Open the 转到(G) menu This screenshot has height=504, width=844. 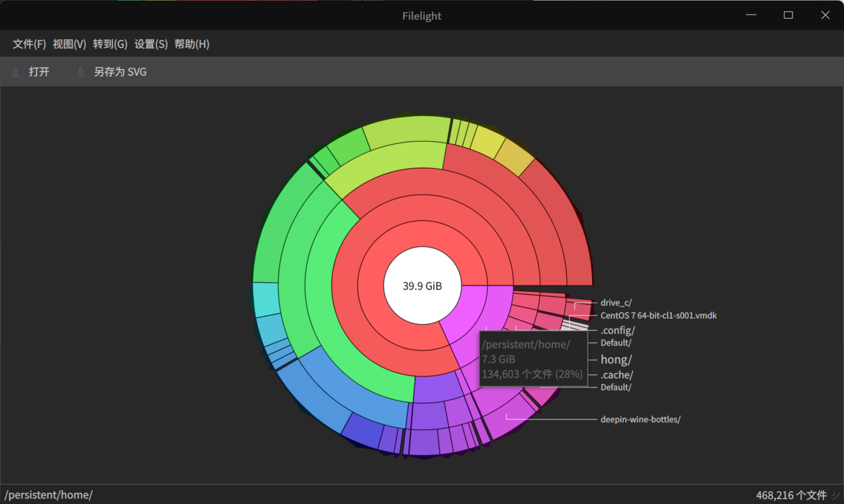pos(110,44)
